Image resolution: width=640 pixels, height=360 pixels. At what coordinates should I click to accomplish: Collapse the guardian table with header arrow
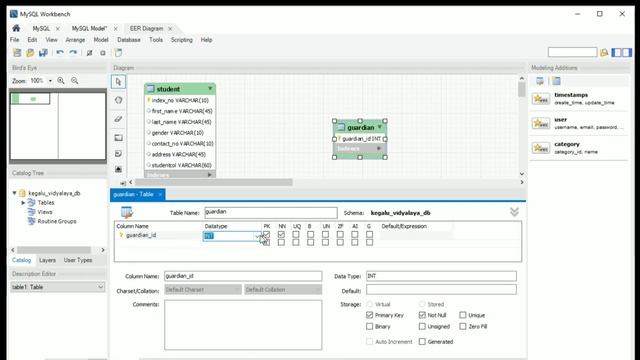380,127
